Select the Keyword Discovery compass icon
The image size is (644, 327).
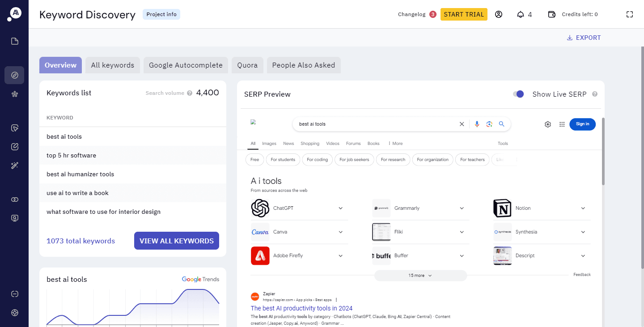[x=14, y=75]
